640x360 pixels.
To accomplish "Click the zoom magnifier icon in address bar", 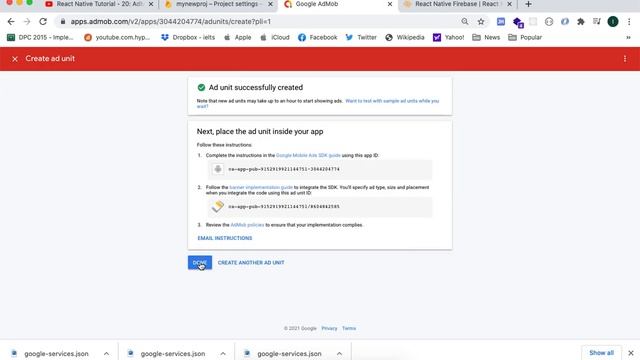I will click(x=464, y=22).
